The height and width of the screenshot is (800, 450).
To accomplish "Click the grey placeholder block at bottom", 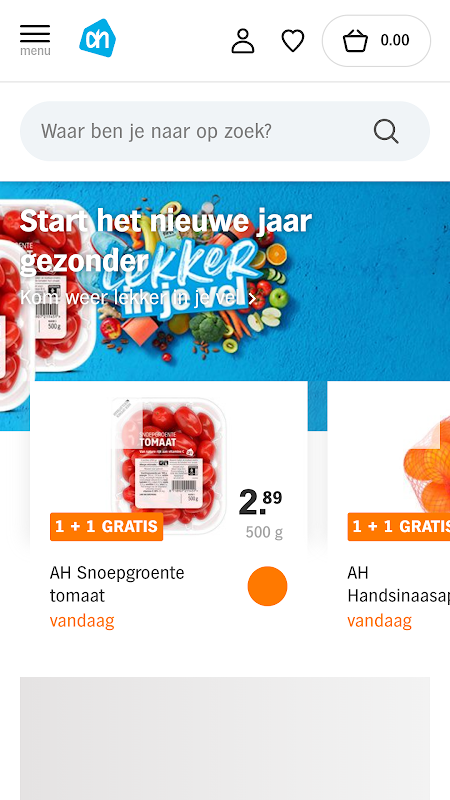I will pos(225,738).
